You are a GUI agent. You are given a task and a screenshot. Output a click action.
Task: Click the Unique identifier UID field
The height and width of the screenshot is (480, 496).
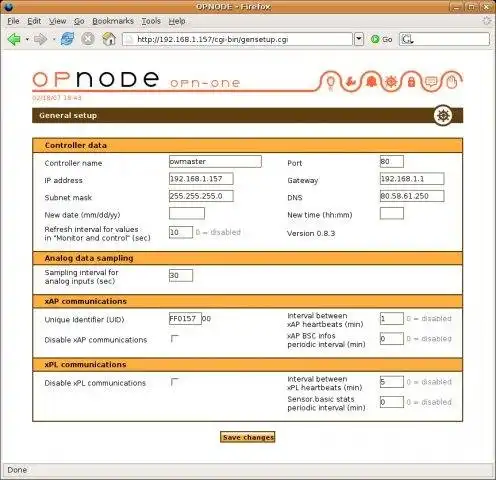pyautogui.click(x=185, y=319)
